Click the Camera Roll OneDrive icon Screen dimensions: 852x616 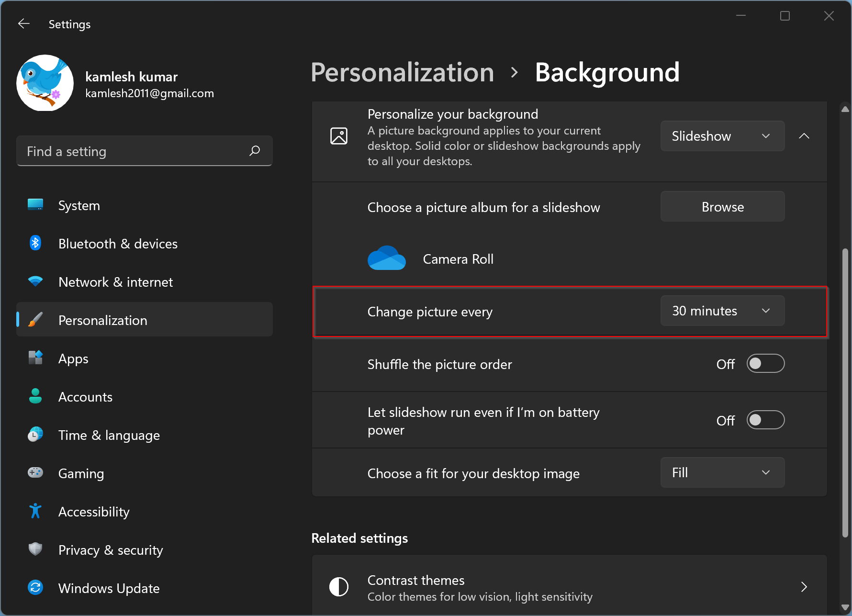coord(386,258)
